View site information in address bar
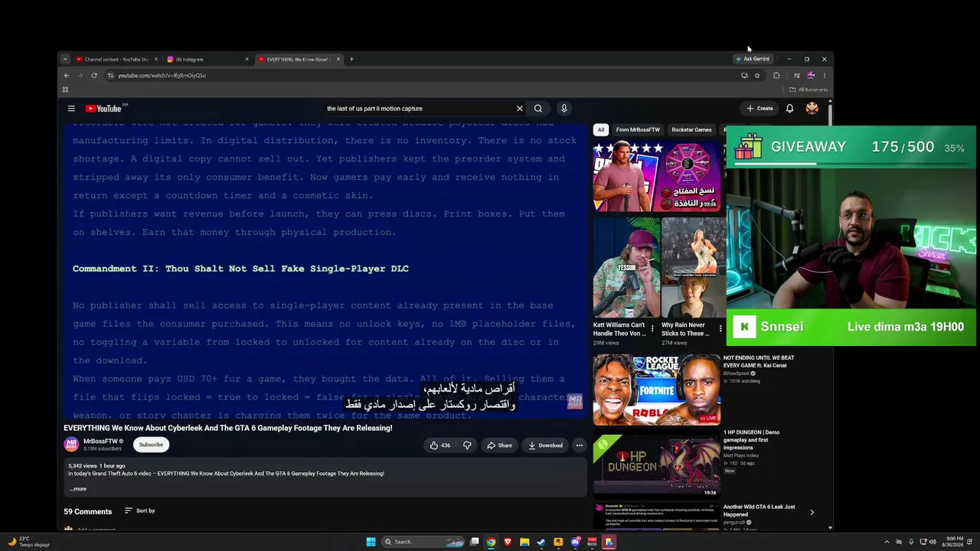 point(111,76)
